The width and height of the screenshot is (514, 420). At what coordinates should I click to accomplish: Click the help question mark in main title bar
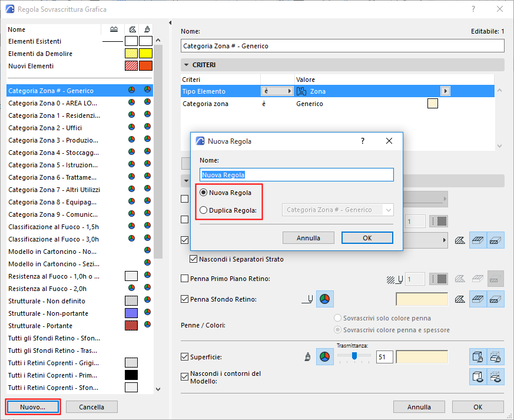pos(473,9)
